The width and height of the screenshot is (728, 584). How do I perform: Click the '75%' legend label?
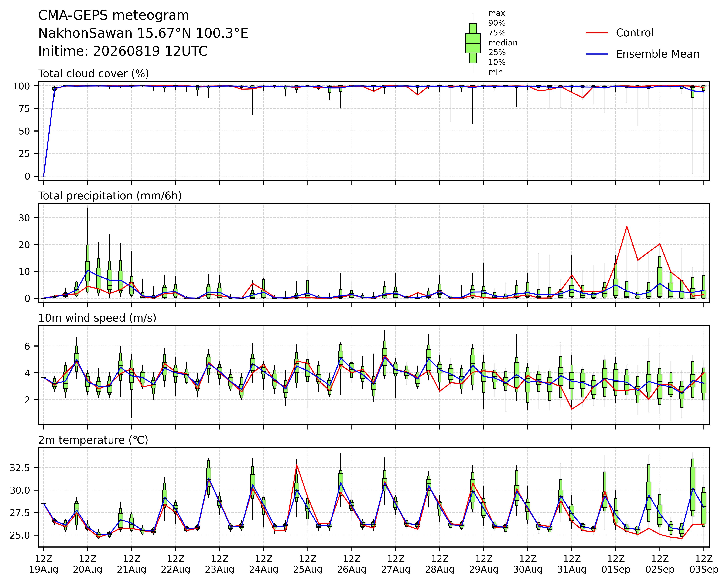(x=497, y=33)
